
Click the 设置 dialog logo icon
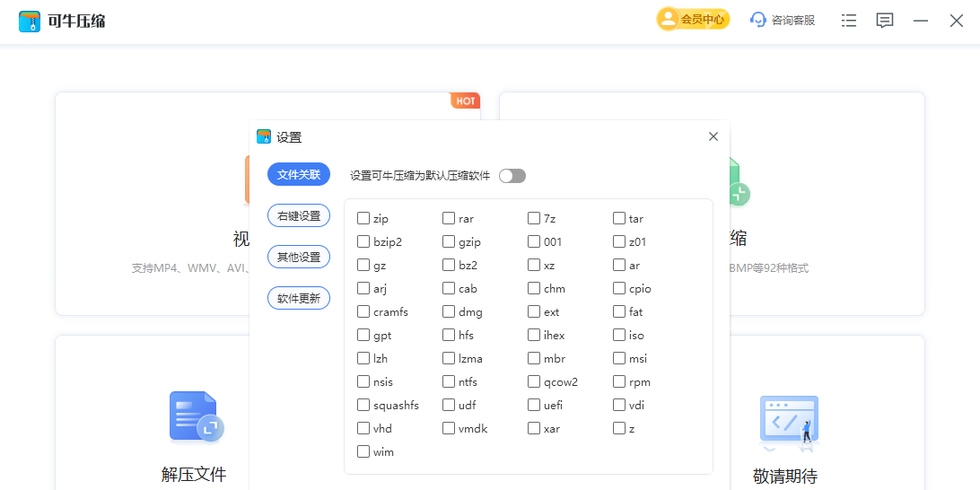point(265,137)
